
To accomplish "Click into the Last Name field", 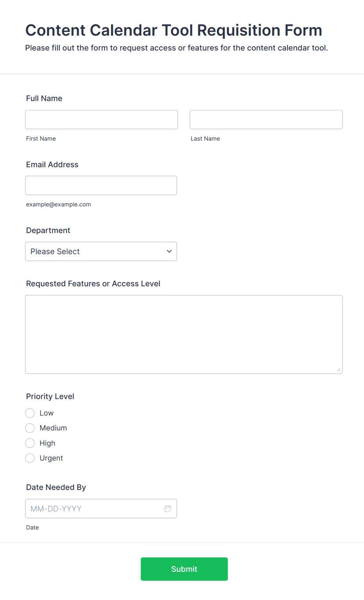I will coord(266,119).
